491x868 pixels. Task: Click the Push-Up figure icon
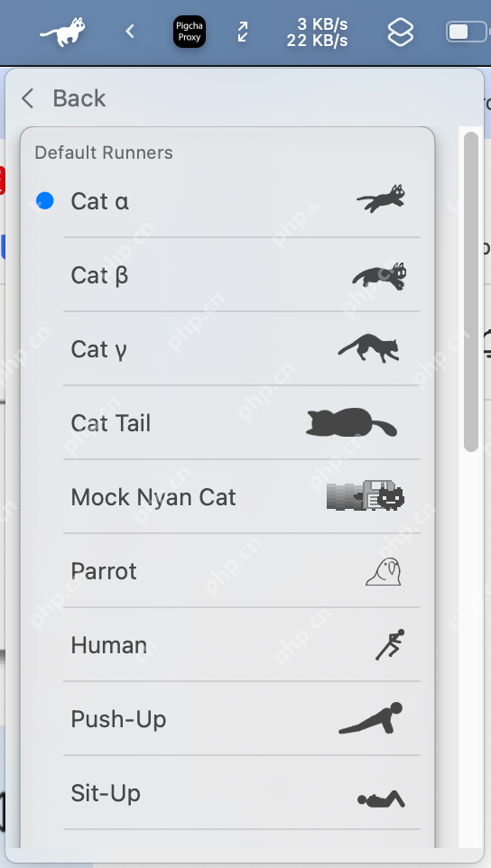click(370, 718)
